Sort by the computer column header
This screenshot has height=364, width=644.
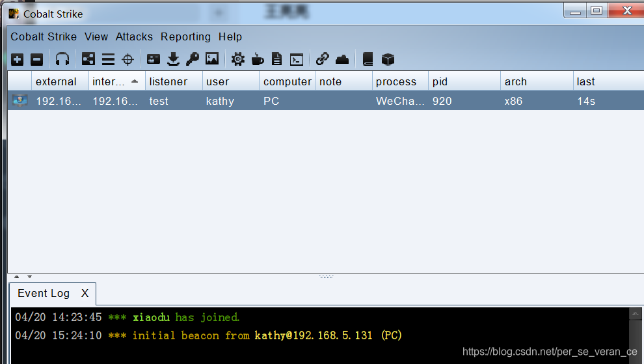point(287,81)
